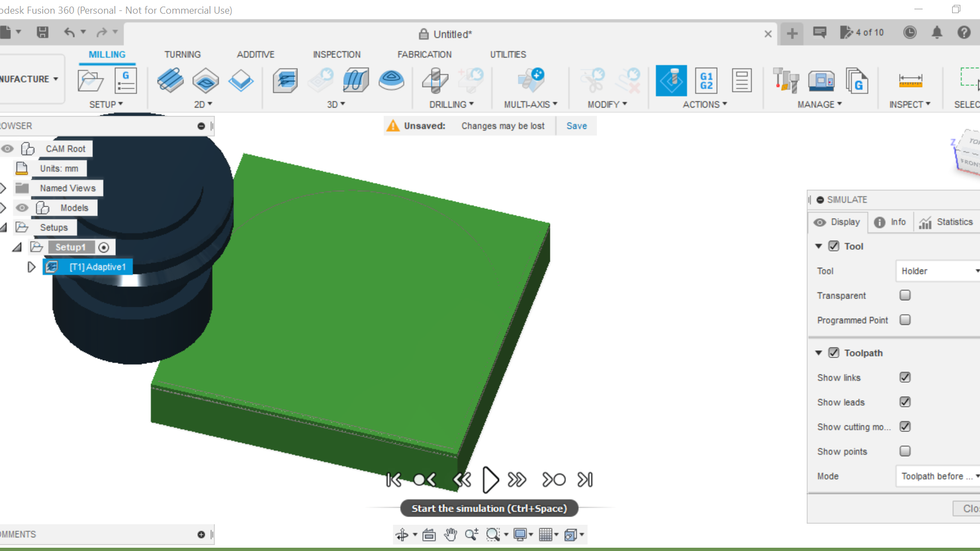Open the Multi-Axis toolpath icon
This screenshot has height=551, width=980.
click(531, 80)
